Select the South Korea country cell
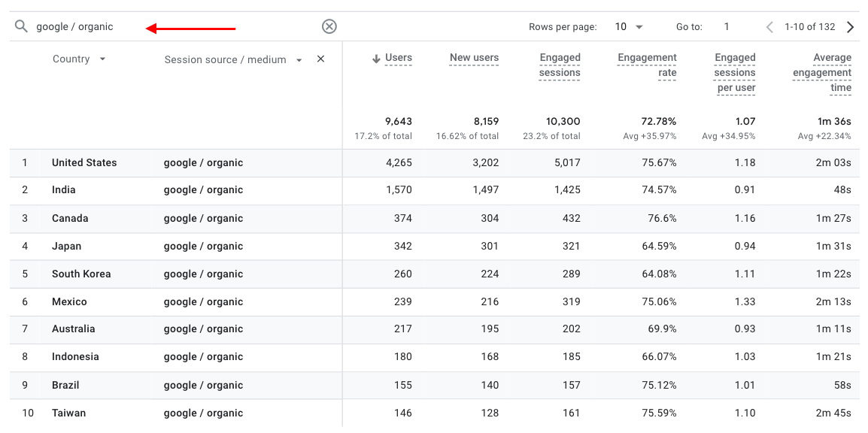The image size is (868, 433). pyautogui.click(x=81, y=274)
